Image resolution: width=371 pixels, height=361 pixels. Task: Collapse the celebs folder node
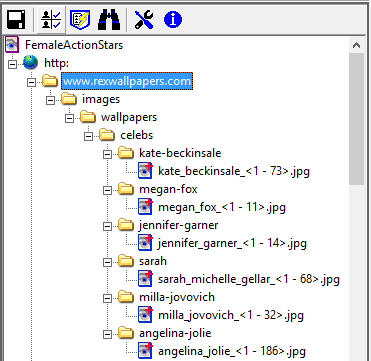tap(88, 136)
